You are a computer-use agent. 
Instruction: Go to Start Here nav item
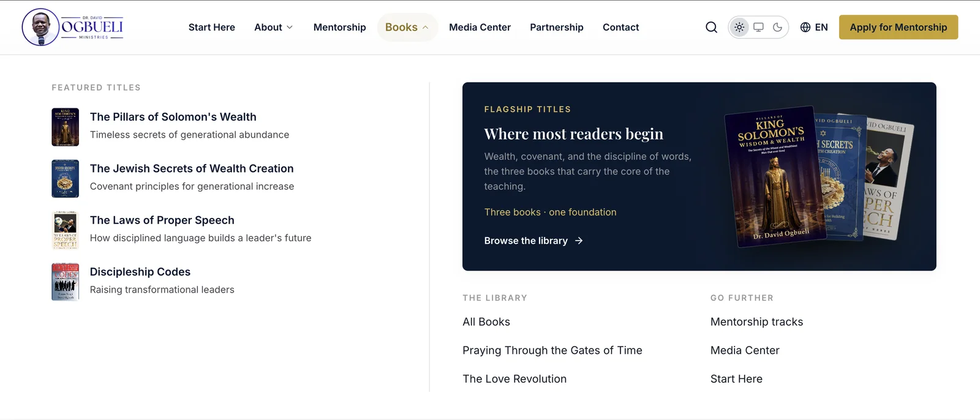(x=212, y=27)
